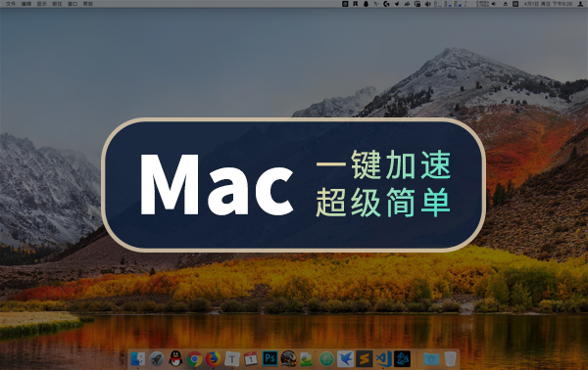Open the 编辑 menu
588x370 pixels.
click(x=26, y=4)
